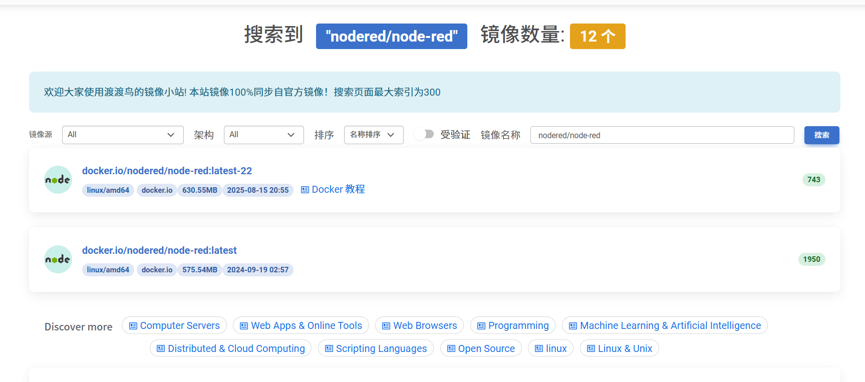Select the Programming category
Viewport: 865px width, 382px height.
513,326
